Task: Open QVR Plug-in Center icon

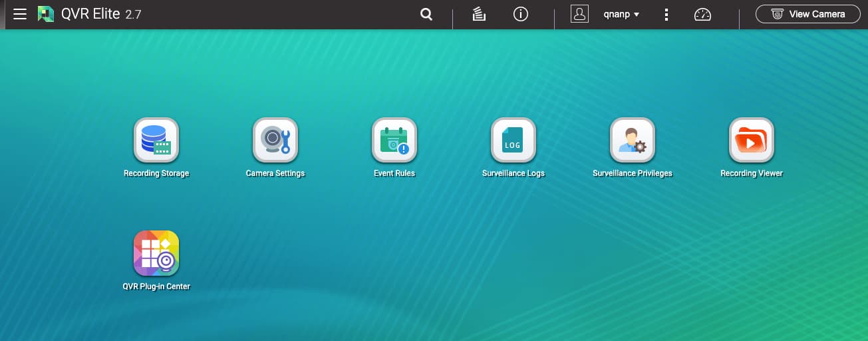Action: [x=156, y=253]
